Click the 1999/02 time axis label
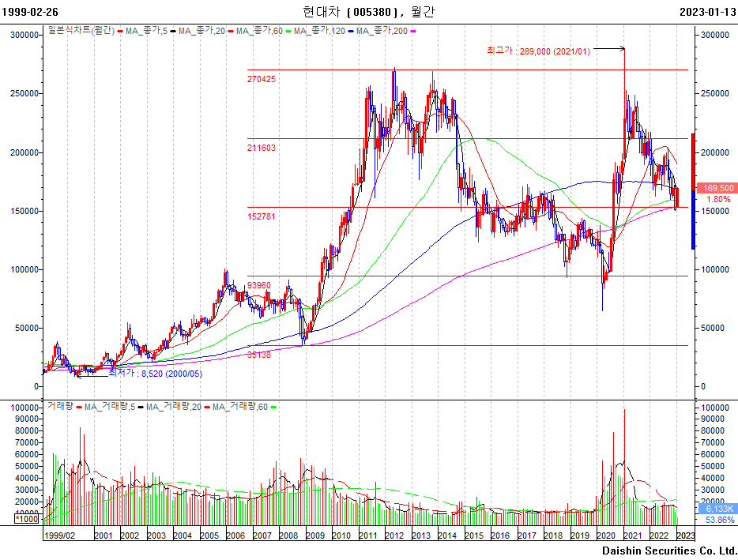Image resolution: width=738 pixels, height=560 pixels. tap(59, 536)
